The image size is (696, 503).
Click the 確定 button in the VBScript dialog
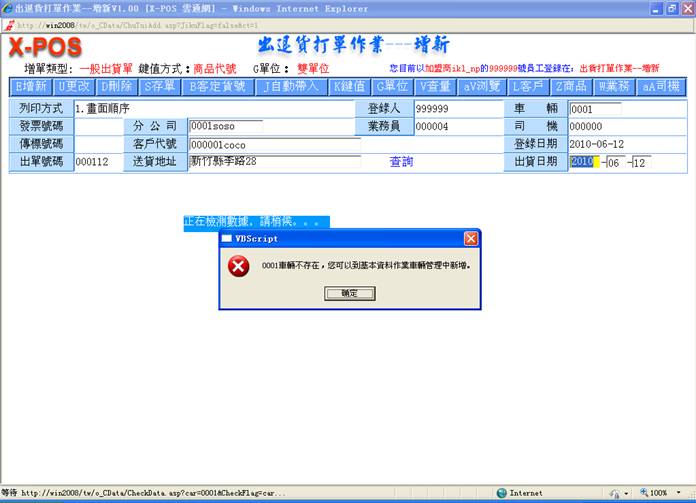[x=349, y=293]
